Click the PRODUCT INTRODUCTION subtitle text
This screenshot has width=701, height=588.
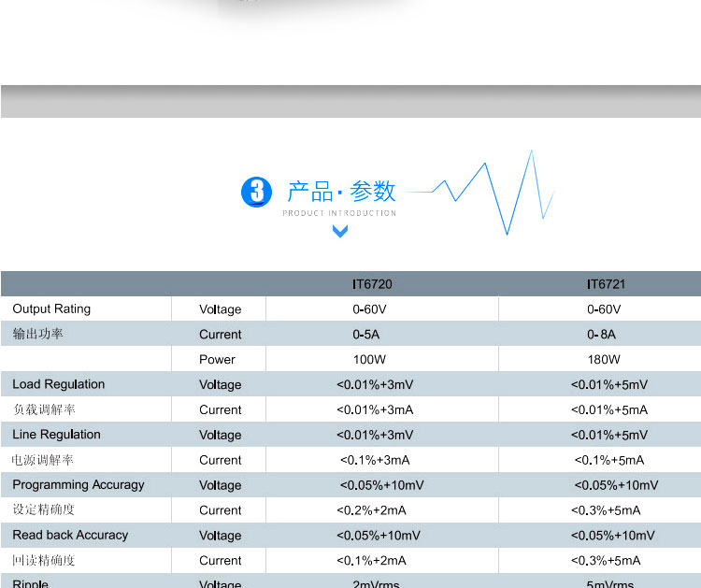[x=339, y=213]
